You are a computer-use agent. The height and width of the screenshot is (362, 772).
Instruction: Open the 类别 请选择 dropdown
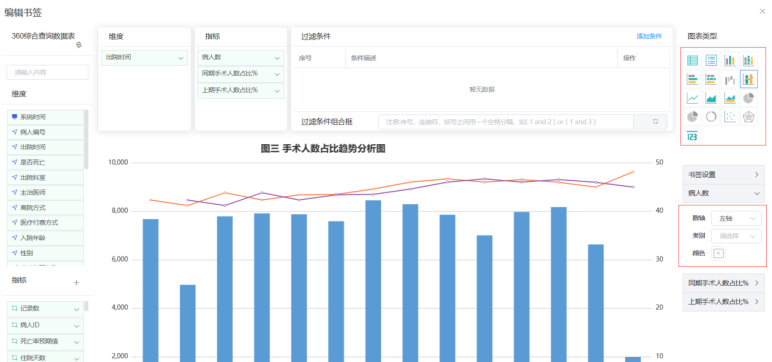[x=737, y=236]
